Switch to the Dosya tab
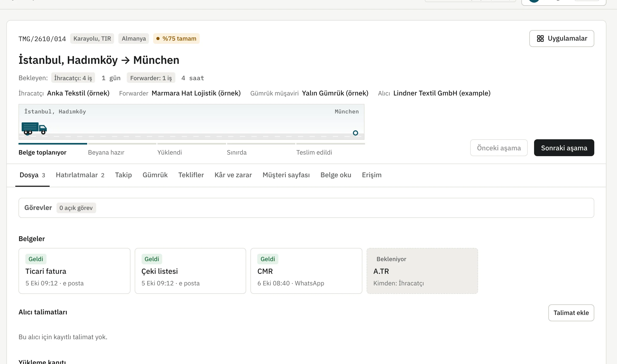This screenshot has height=364, width=617. pos(32,175)
